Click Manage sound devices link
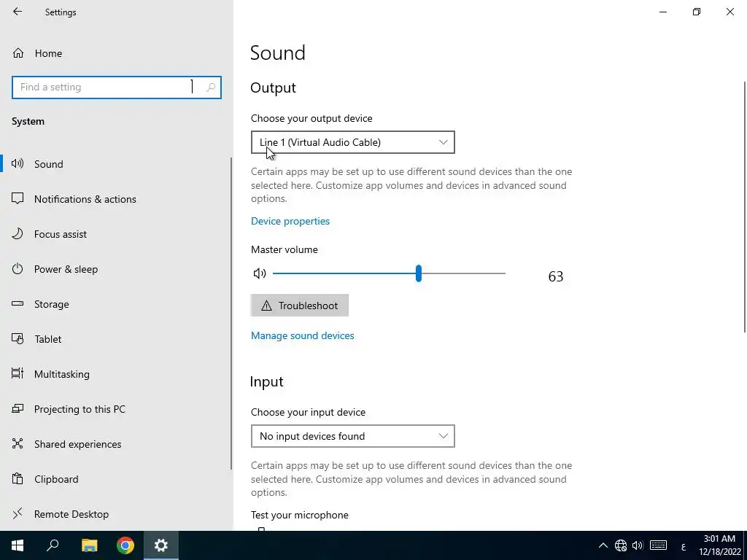Image resolution: width=747 pixels, height=560 pixels. coord(303,335)
